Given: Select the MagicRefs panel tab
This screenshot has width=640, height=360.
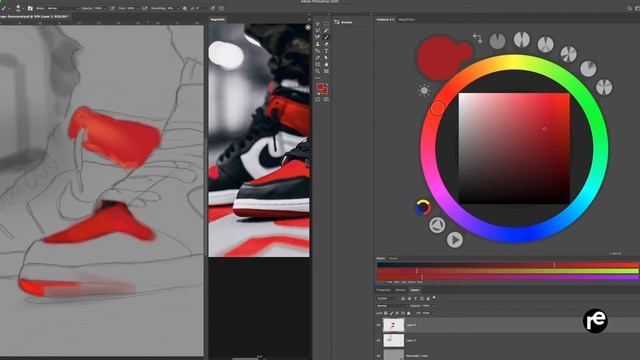Looking at the screenshot, I should coord(217,19).
